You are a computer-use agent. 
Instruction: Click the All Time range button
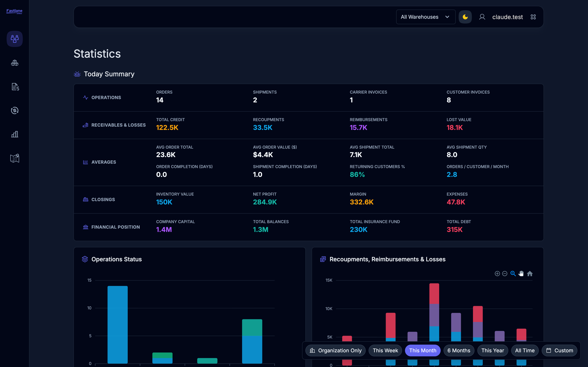[x=525, y=350]
